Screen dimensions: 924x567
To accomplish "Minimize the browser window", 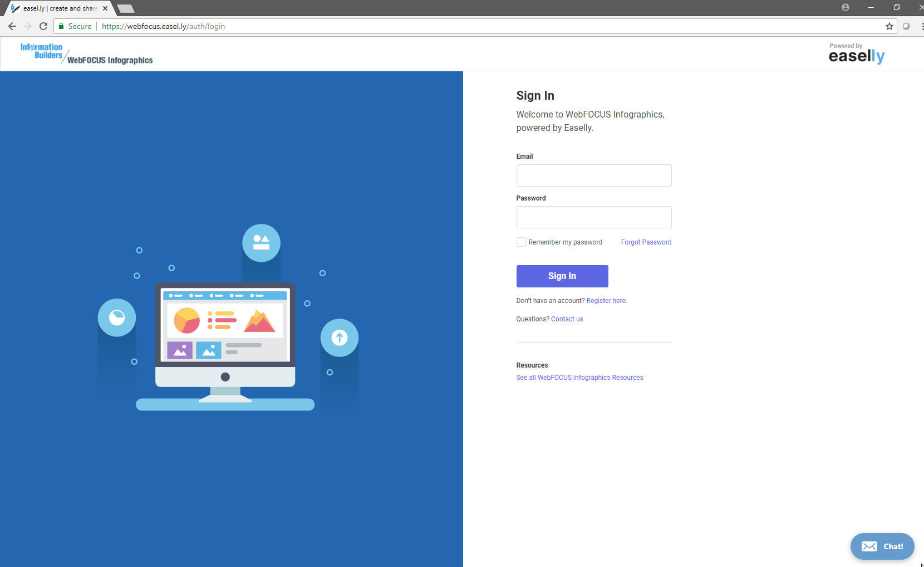I will 871,7.
